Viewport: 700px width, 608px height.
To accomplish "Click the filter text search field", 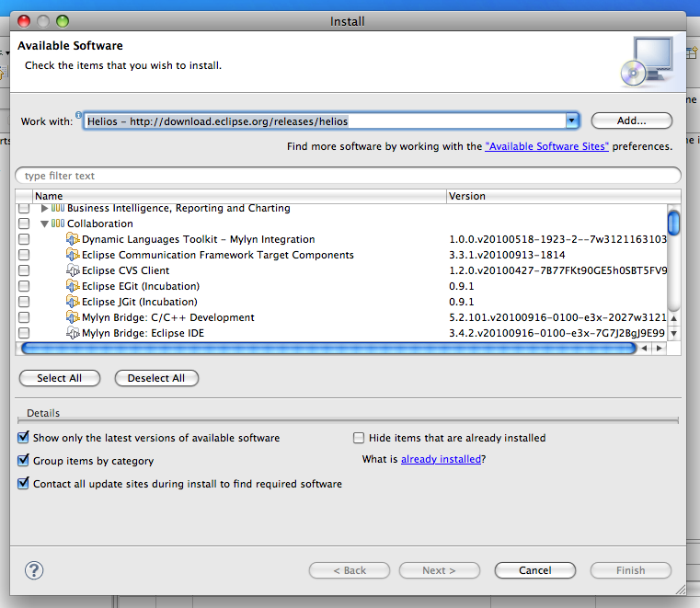I will tap(348, 176).
